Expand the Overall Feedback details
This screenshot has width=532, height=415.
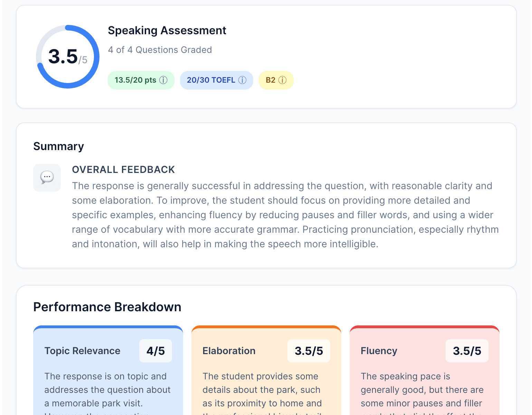point(123,169)
